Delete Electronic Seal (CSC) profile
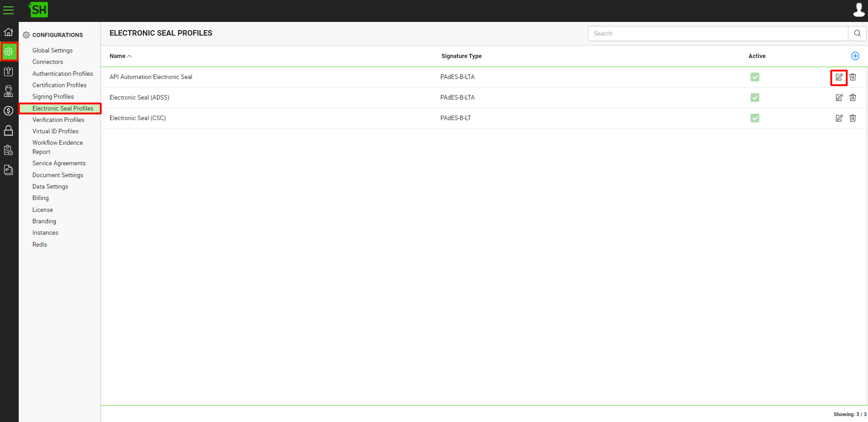This screenshot has height=422, width=868. 852,118
